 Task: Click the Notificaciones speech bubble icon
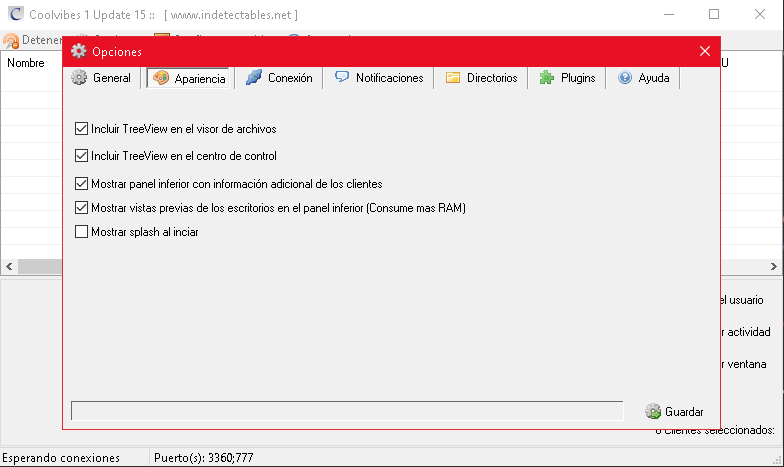342,78
